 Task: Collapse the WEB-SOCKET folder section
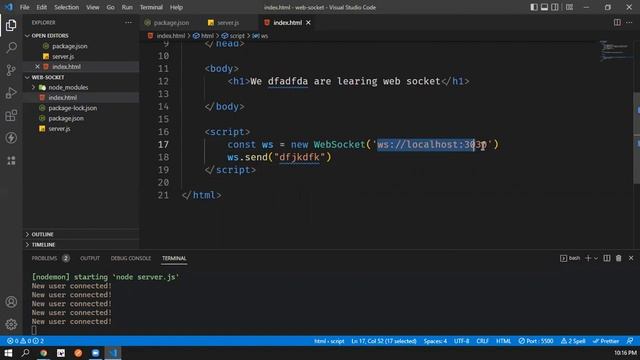click(x=27, y=77)
